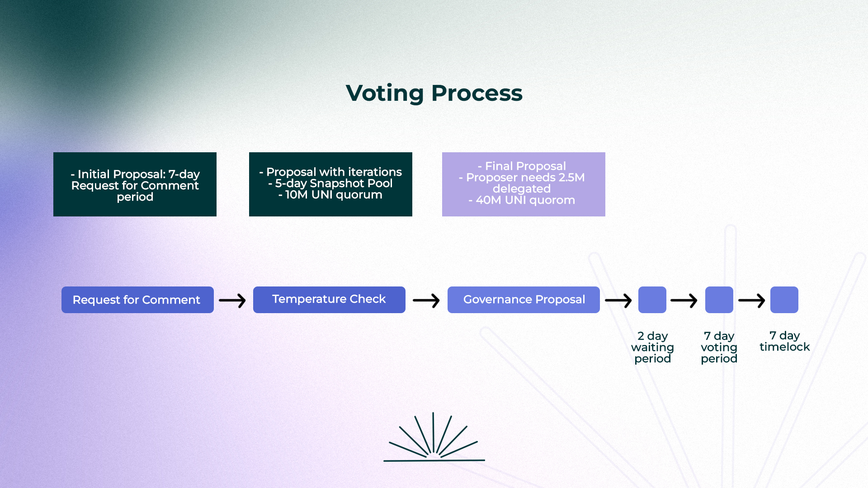
Task: Click the 7-day voting period icon
Action: [718, 299]
